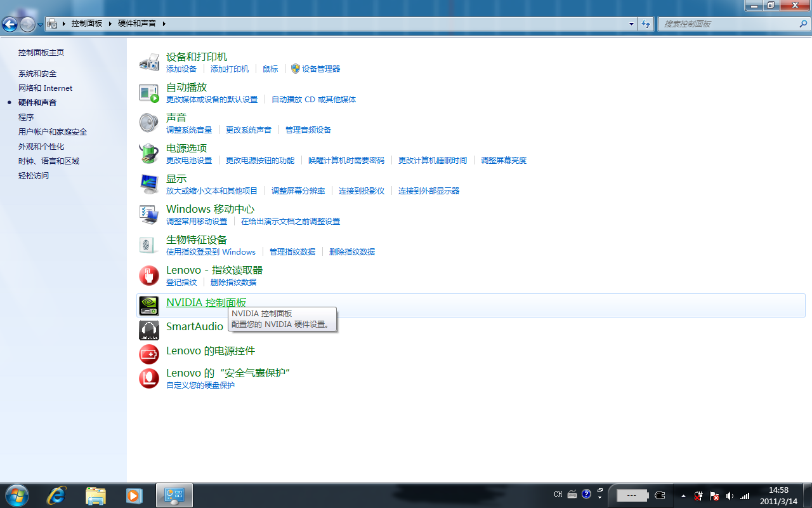Go back with the blue back arrow

point(10,24)
